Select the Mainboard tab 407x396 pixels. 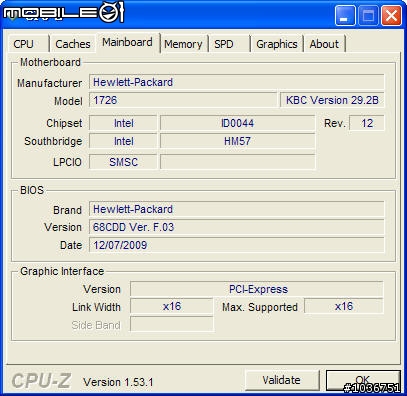pos(127,42)
